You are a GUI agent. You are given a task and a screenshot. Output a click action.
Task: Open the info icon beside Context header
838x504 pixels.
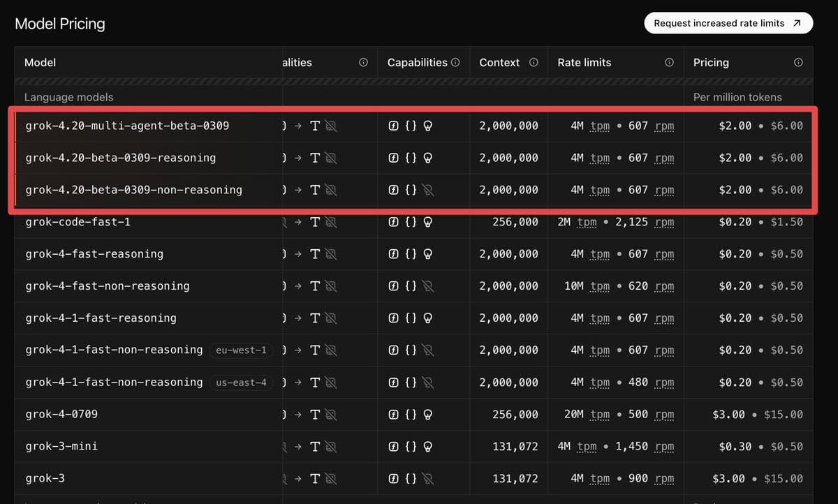click(x=534, y=62)
